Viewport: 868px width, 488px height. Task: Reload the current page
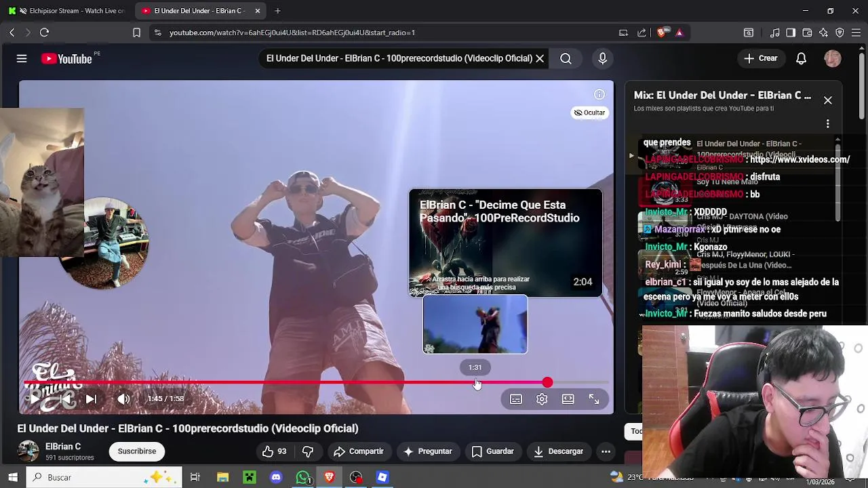tap(44, 33)
